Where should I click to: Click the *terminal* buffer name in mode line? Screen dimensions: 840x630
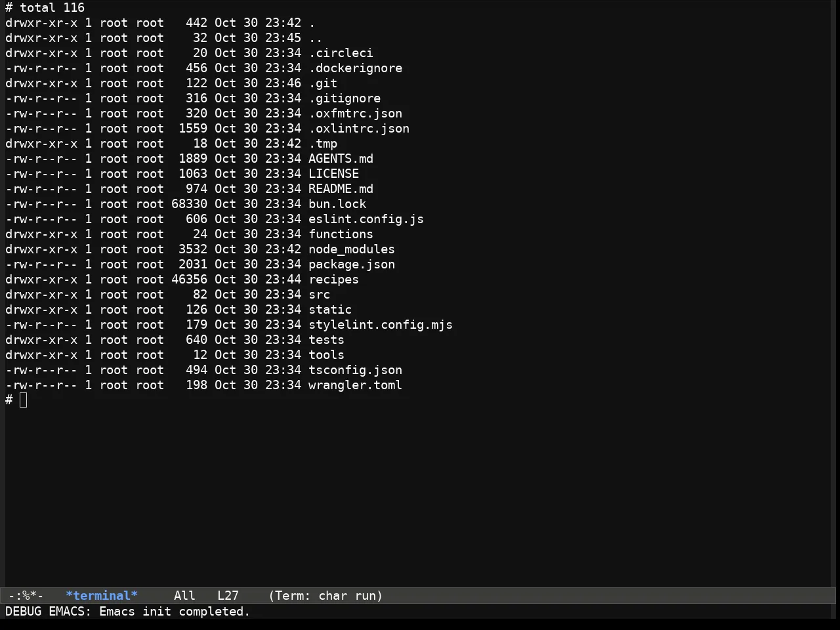point(102,596)
